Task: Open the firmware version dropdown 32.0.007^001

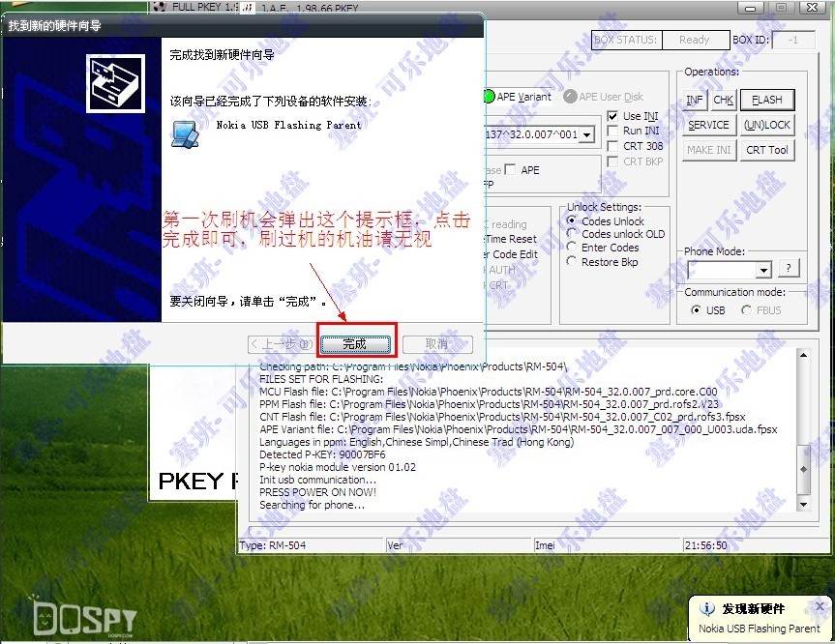Action: (x=587, y=134)
